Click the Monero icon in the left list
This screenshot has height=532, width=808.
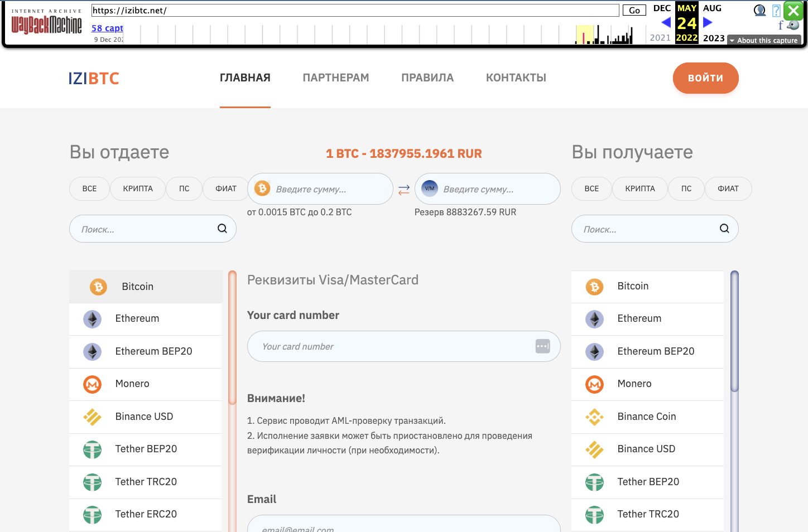pyautogui.click(x=92, y=384)
